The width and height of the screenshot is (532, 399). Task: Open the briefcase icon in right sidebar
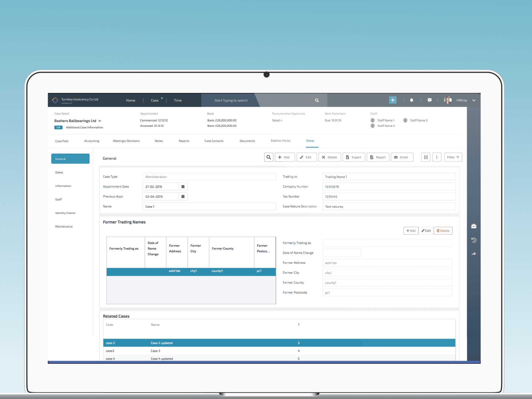pyautogui.click(x=474, y=226)
